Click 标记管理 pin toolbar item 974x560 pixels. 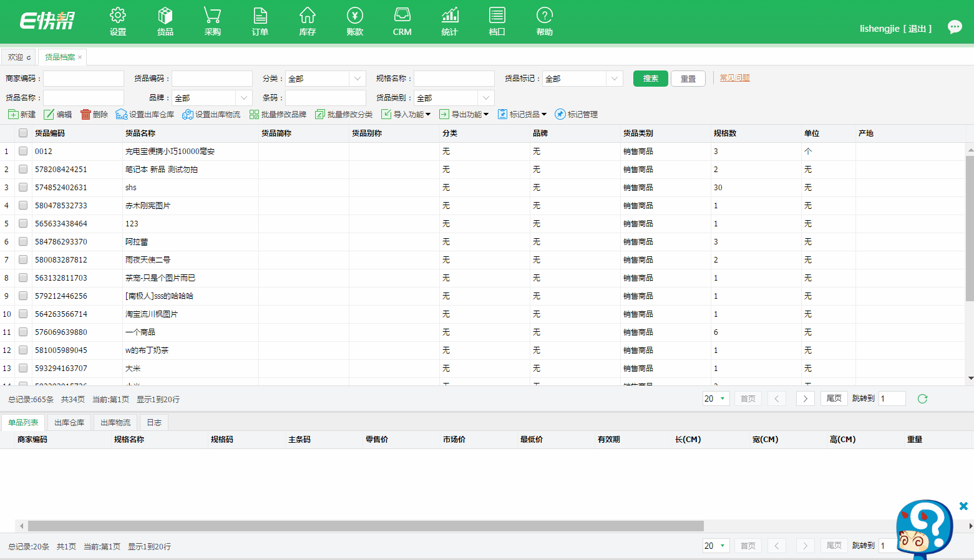(x=576, y=114)
